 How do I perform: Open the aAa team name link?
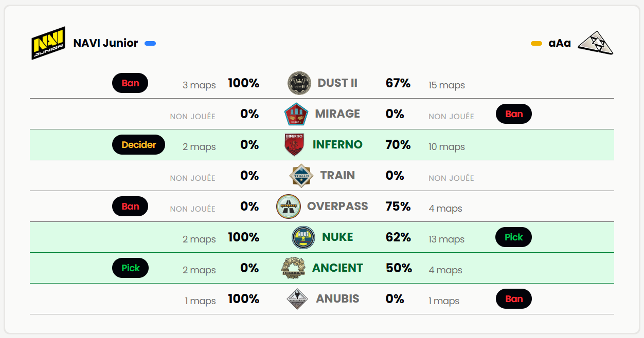(x=560, y=43)
